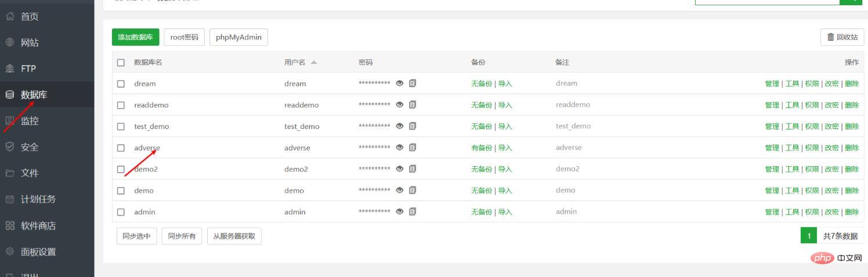Show password for demo database

click(x=400, y=190)
